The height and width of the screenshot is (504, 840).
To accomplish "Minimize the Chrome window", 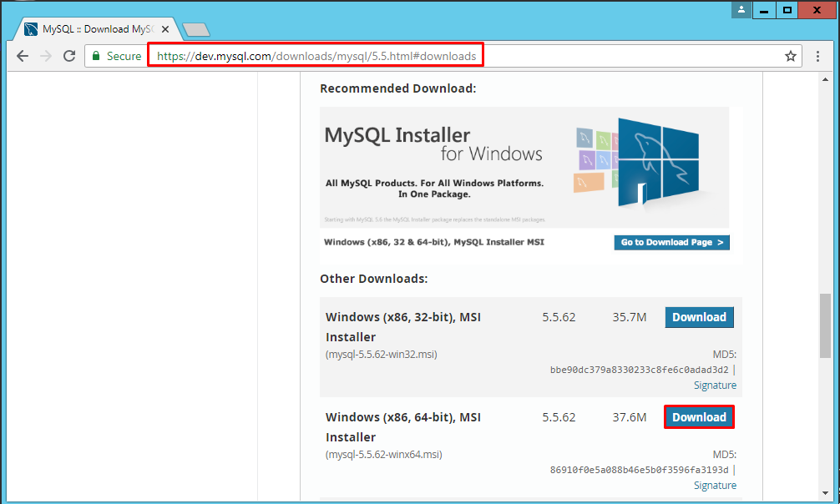I will point(764,10).
